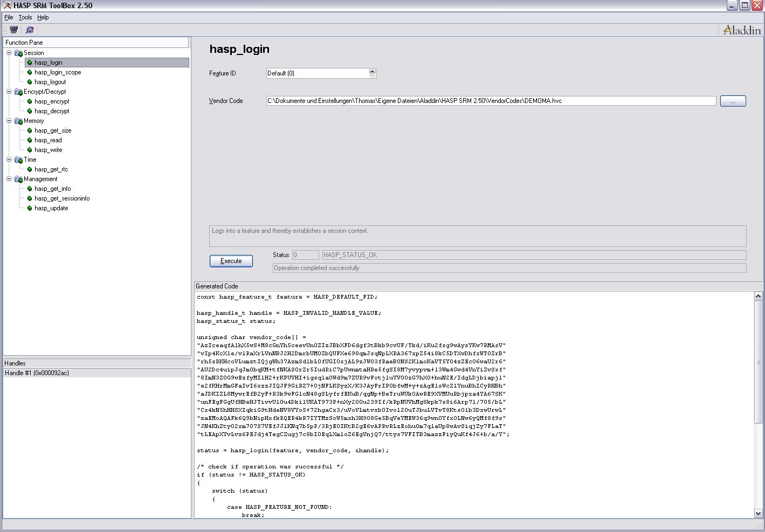Click the column-shaped toolbar icon

(x=13, y=30)
